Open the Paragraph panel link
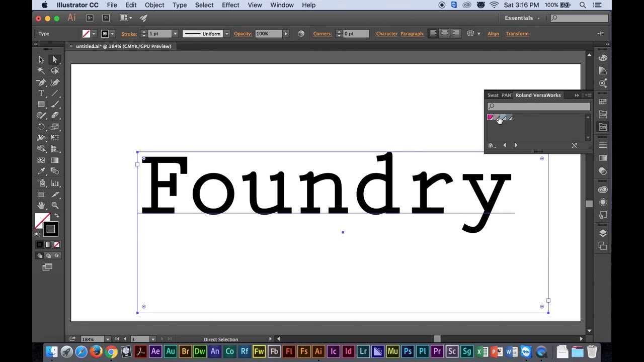The height and width of the screenshot is (362, 644). (412, 34)
